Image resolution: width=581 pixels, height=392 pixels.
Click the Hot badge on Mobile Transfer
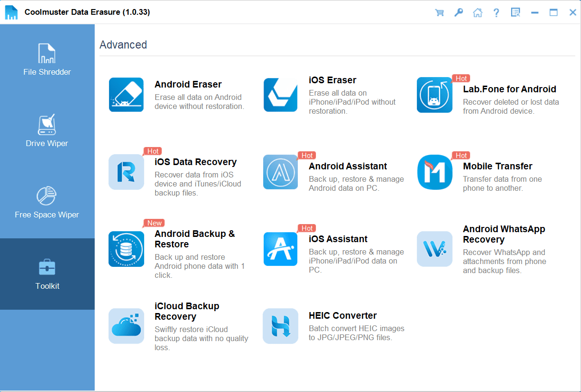(x=462, y=156)
